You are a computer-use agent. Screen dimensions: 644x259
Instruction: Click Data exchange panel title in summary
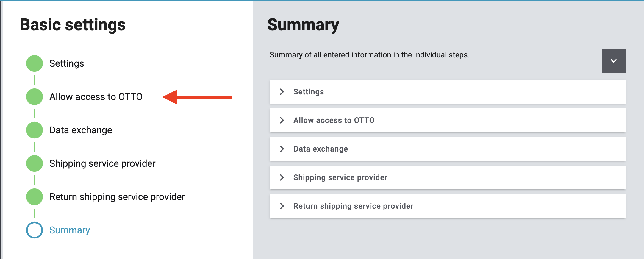(321, 149)
